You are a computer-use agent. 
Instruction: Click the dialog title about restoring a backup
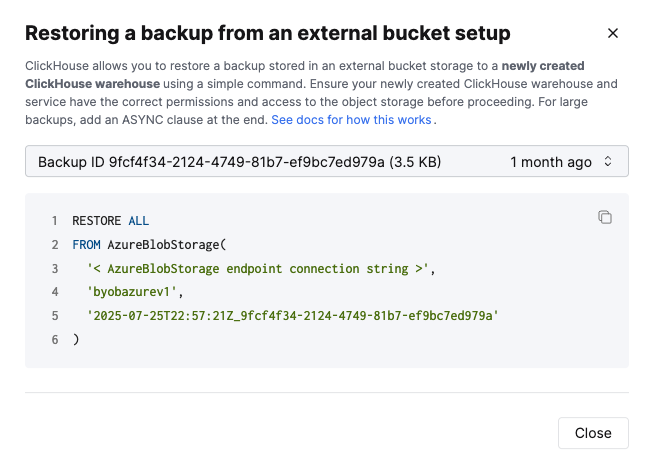coord(267,33)
